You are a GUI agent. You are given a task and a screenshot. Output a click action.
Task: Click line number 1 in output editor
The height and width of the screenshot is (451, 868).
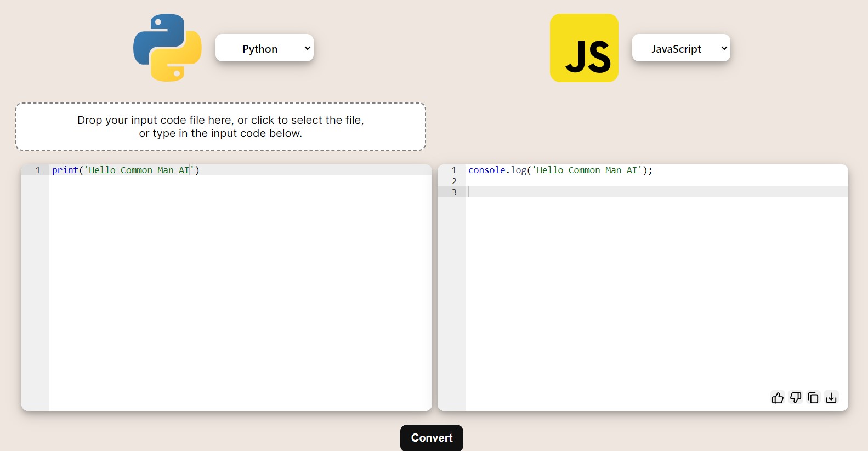[x=454, y=170]
